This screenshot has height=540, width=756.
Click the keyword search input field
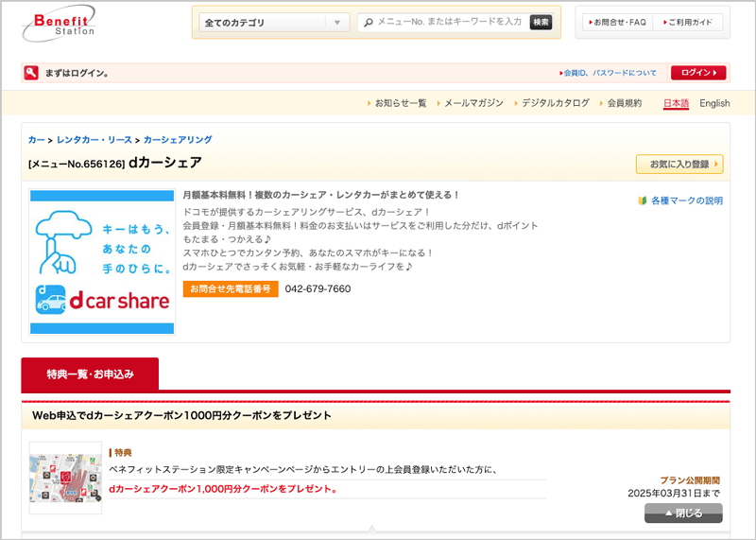[x=451, y=22]
